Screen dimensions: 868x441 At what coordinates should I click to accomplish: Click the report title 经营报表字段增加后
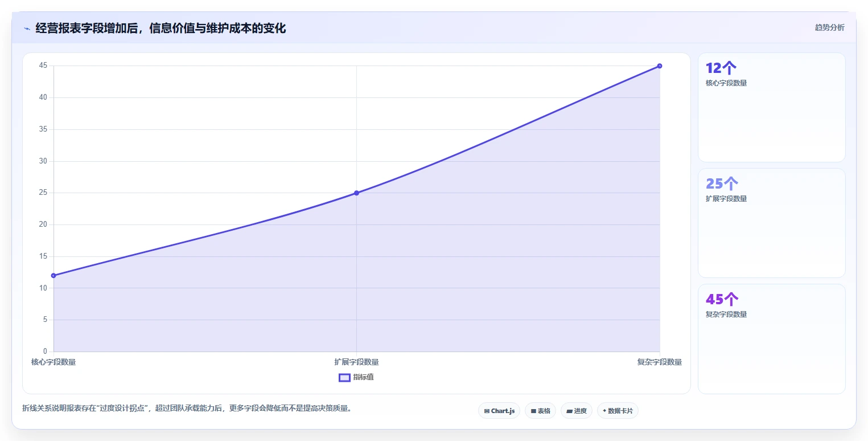coord(161,28)
